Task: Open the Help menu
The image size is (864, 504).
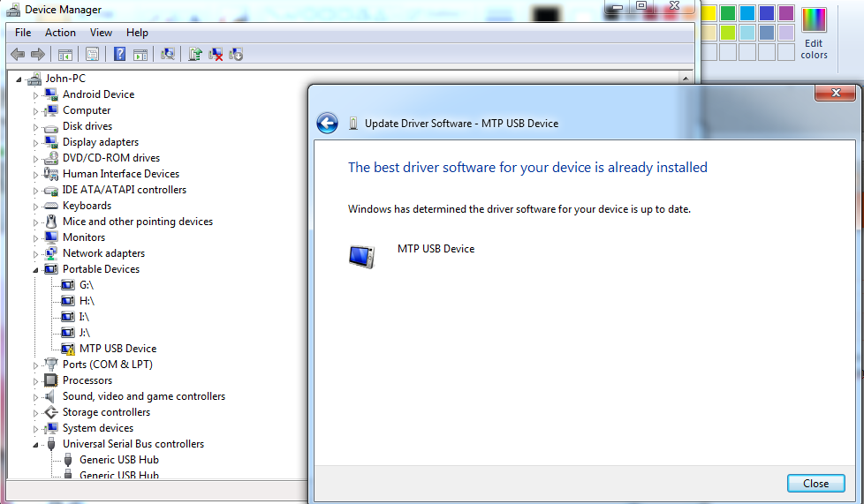Action: click(137, 33)
